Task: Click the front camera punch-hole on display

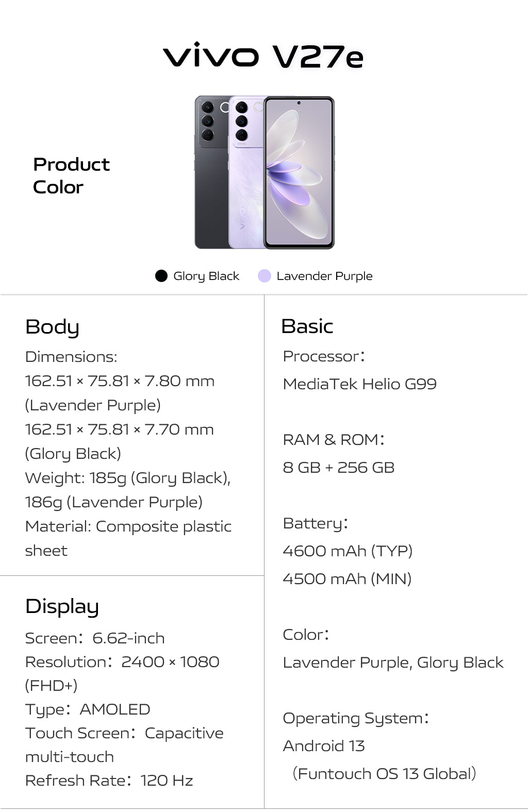Action: click(x=299, y=103)
